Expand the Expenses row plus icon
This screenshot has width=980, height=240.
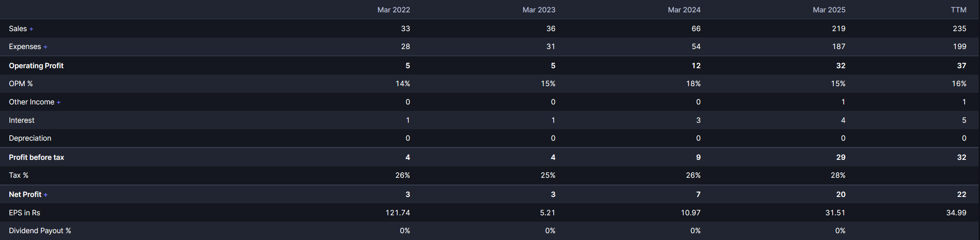pos(45,47)
